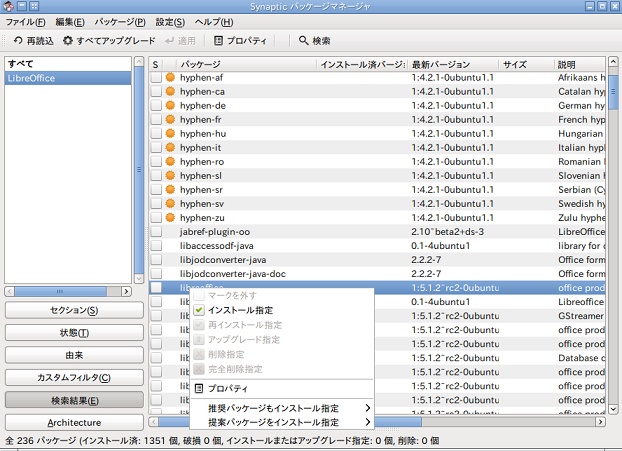Viewport: 622px width, 451px height.
Task: Toggle the status checkbox for libjodconverter-java
Action: click(156, 260)
